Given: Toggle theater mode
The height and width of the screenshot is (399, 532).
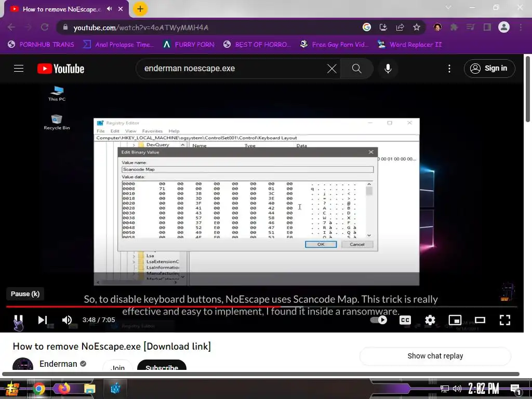Looking at the screenshot, I should coord(480,320).
